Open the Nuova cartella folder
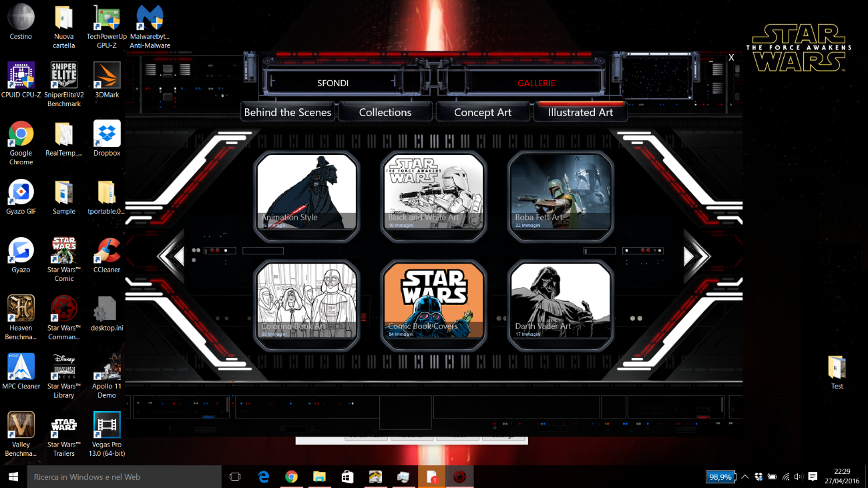868x488 pixels. 64,27
